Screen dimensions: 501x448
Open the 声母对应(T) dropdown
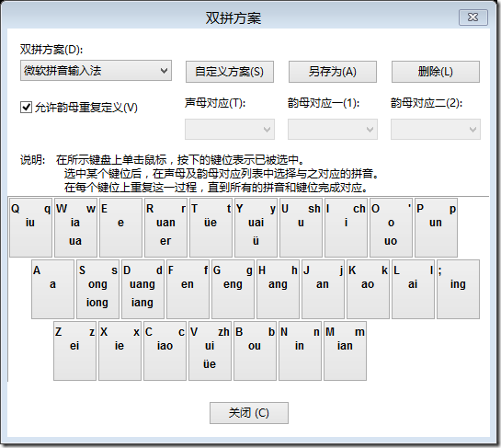[x=230, y=129]
